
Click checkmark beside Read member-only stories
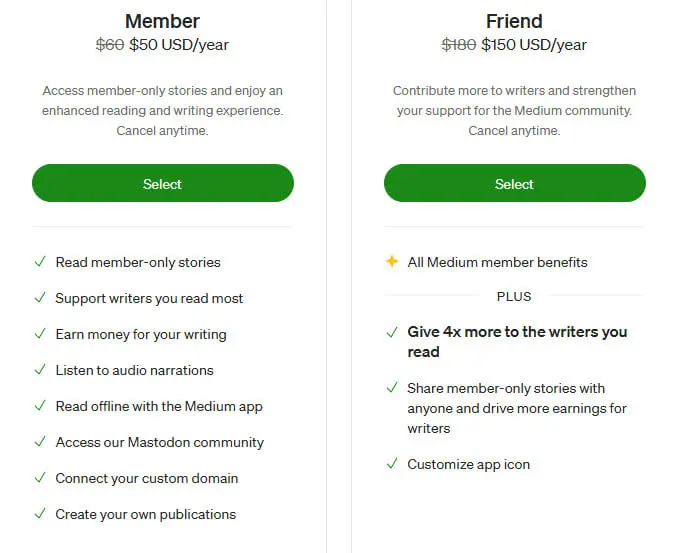40,262
